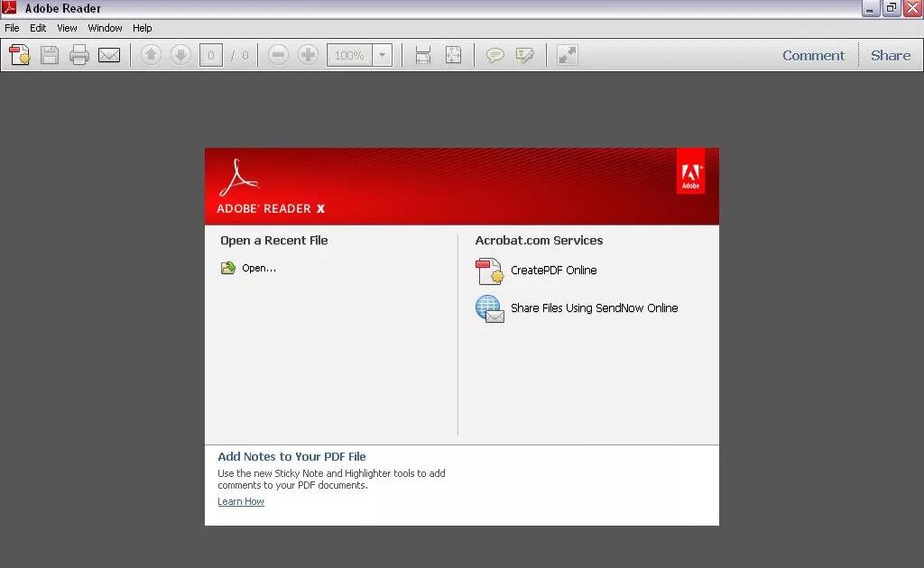Open the Edit menu
Image resolution: width=924 pixels, height=568 pixels.
click(38, 28)
